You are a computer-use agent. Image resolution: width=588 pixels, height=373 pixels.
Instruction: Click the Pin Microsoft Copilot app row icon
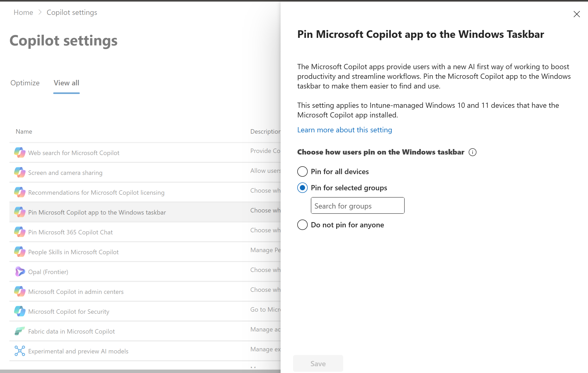20,212
